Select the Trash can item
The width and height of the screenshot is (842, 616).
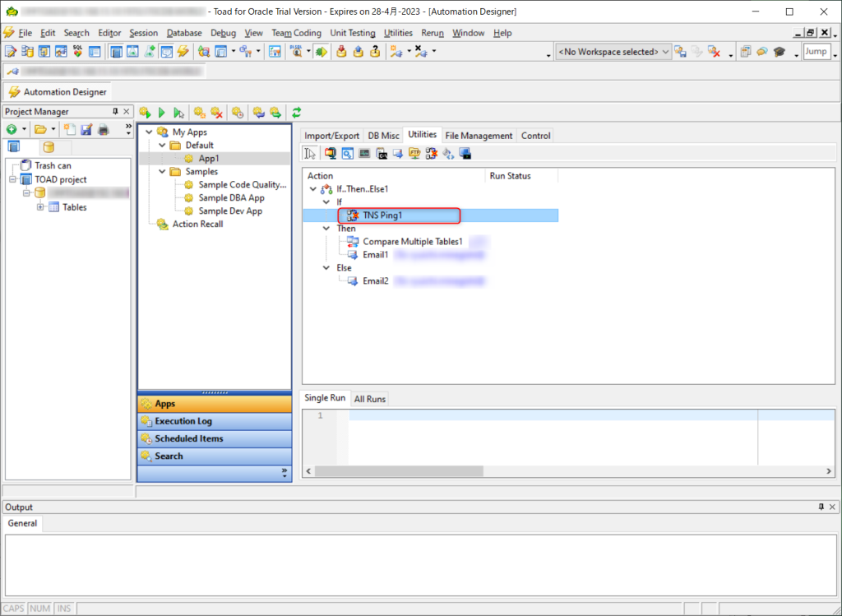pyautogui.click(x=53, y=166)
